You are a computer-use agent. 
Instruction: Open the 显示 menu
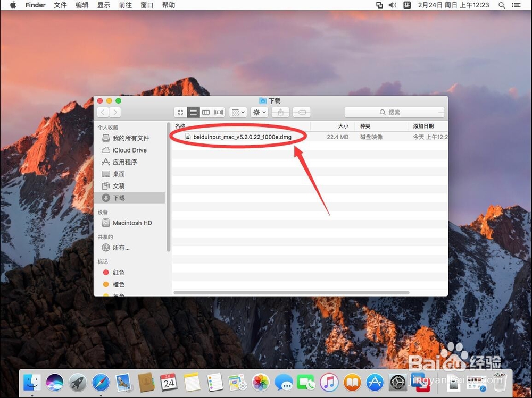(x=104, y=5)
